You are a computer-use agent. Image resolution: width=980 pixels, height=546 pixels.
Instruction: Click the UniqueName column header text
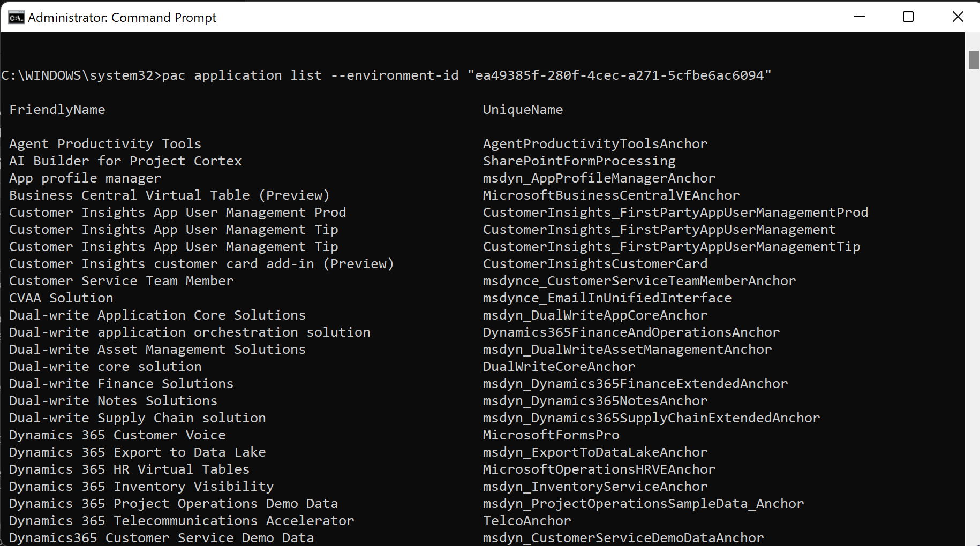tap(523, 110)
